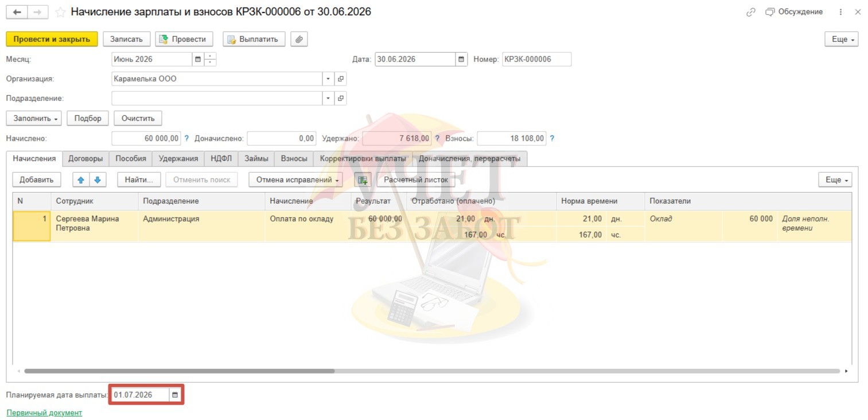Image resolution: width=868 pixels, height=420 pixels.
Task: Open the Удержания tab
Action: coord(178,158)
